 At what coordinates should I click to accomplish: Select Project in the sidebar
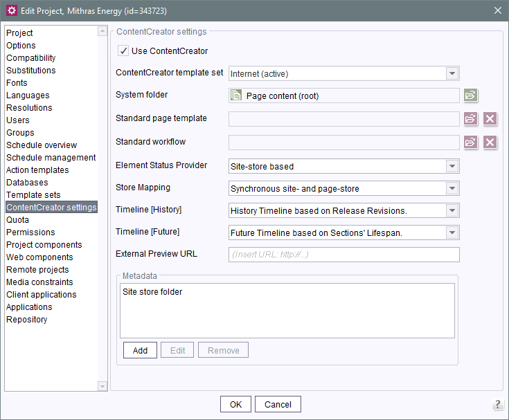point(19,33)
